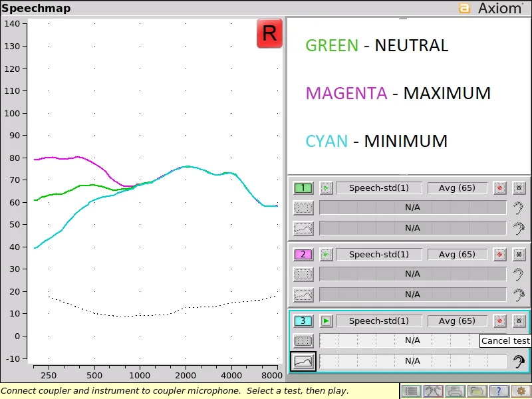
Task: Select test 3 curve display icon
Action: (x=303, y=361)
